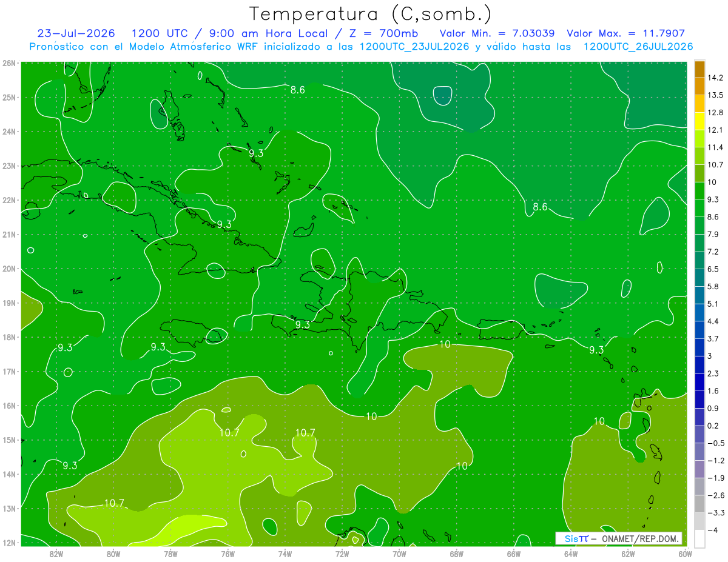Click the longitude label '78W'

point(170,554)
